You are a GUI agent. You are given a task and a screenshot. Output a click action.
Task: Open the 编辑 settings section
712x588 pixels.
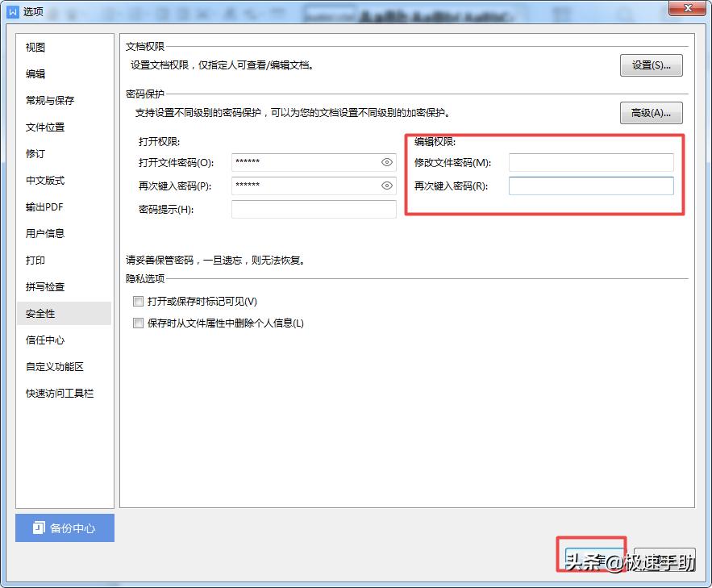[34, 73]
